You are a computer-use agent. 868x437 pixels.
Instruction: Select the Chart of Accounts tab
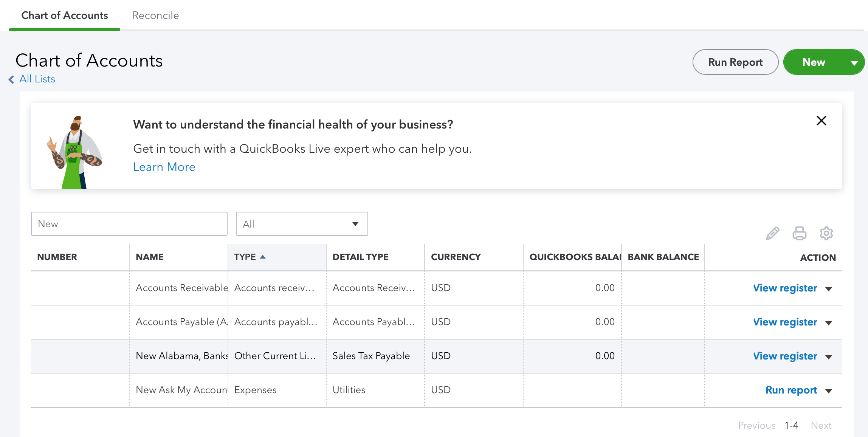(65, 15)
